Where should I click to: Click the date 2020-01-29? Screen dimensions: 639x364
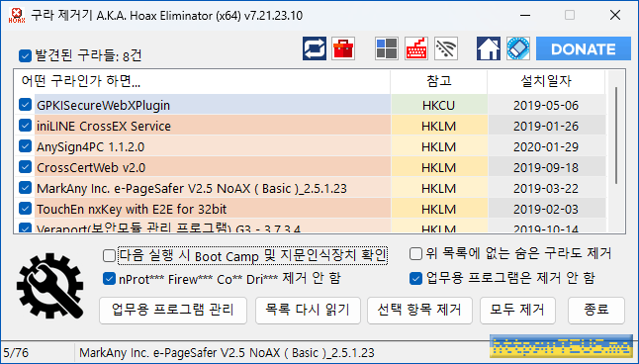pos(546,147)
